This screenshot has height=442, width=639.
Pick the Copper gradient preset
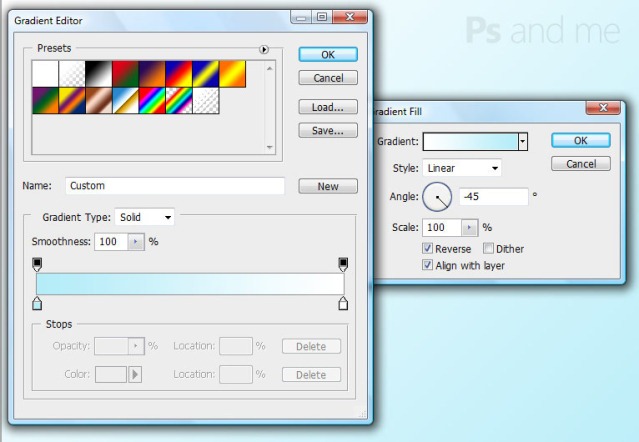pyautogui.click(x=99, y=100)
